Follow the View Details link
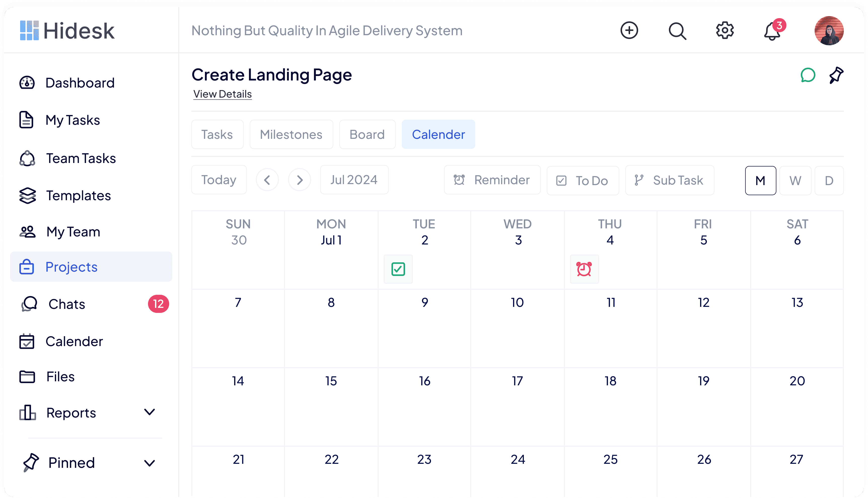The height and width of the screenshot is (498, 868). click(223, 94)
